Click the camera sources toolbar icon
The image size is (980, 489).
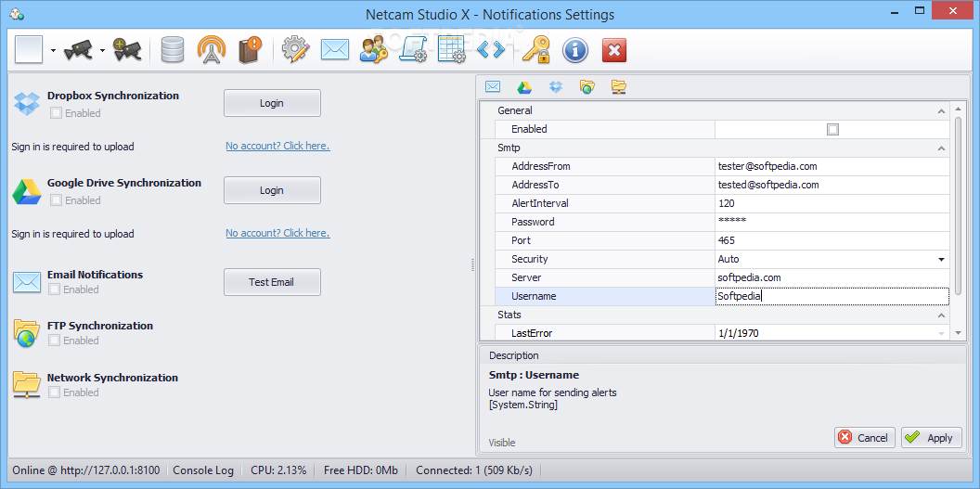pos(81,49)
